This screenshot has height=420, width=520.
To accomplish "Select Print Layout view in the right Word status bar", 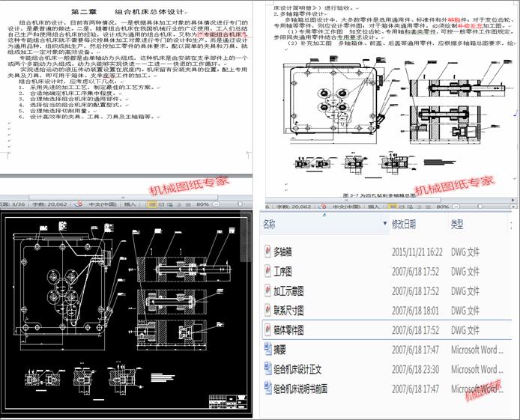I will click(x=393, y=207).
